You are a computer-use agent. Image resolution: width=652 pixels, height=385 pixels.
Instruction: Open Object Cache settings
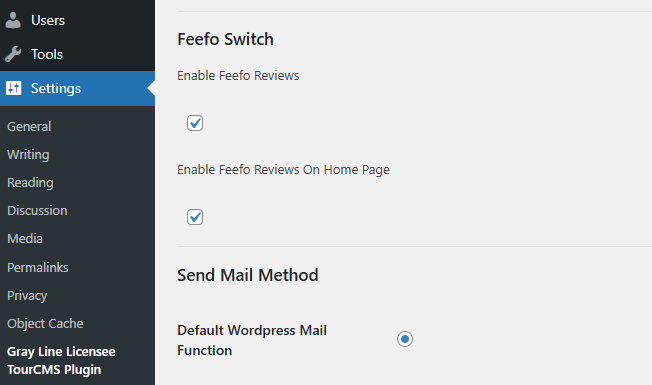pyautogui.click(x=45, y=323)
